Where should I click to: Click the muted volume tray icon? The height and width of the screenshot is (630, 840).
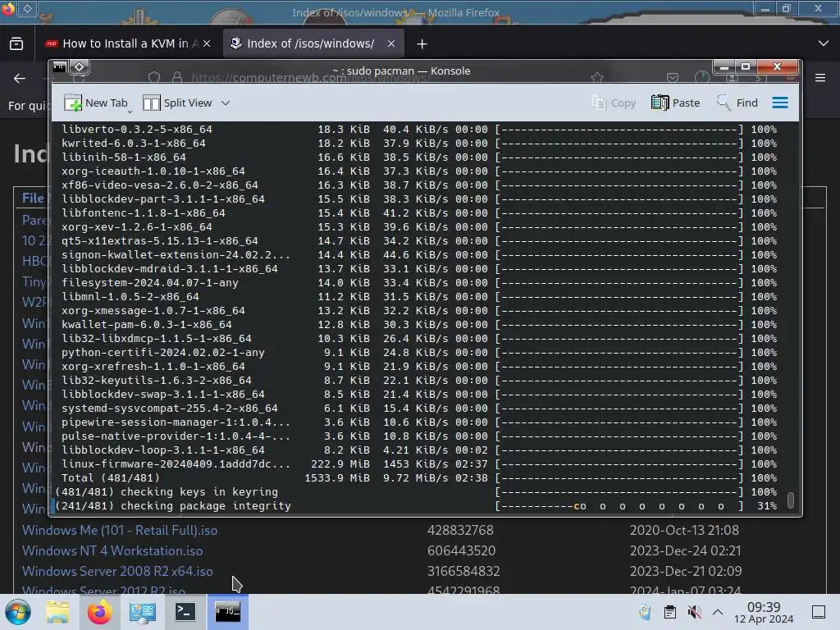(x=694, y=612)
